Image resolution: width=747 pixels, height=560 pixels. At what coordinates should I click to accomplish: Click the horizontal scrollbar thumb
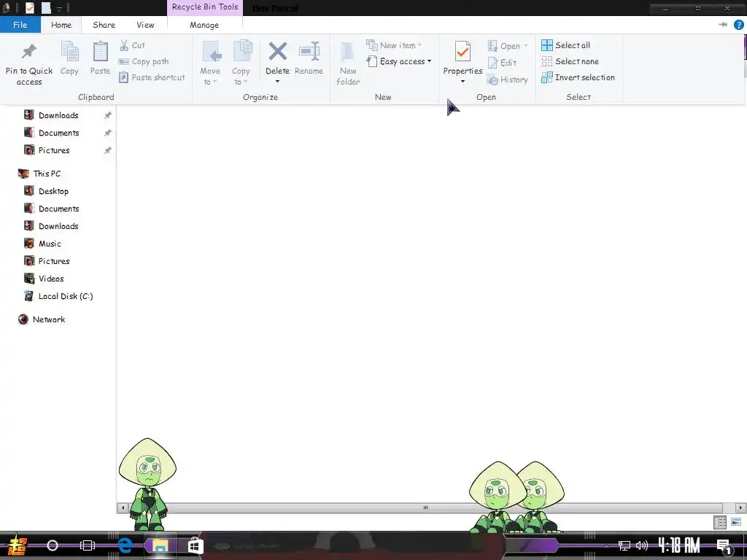tap(425, 507)
